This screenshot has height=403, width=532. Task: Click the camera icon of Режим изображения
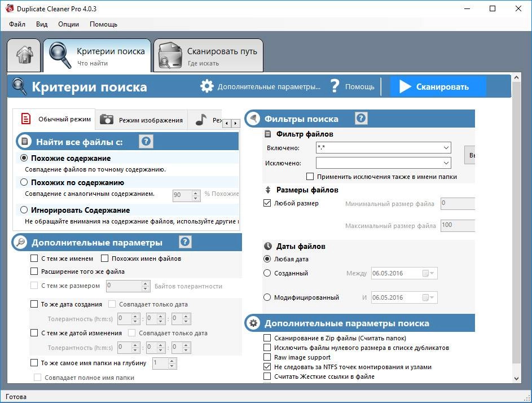[x=107, y=119]
